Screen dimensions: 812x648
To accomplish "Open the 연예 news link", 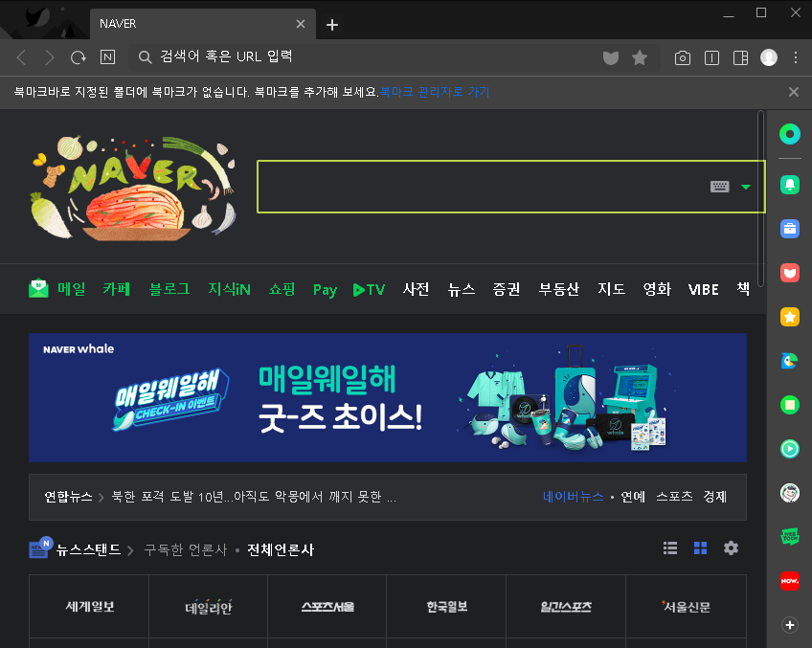I will (x=633, y=497).
